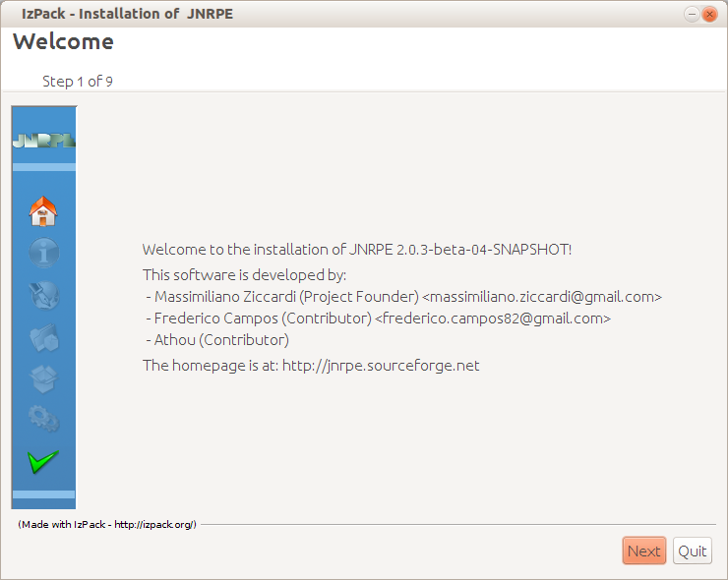
Task: Select the gears installation step icon
Action: tap(43, 420)
